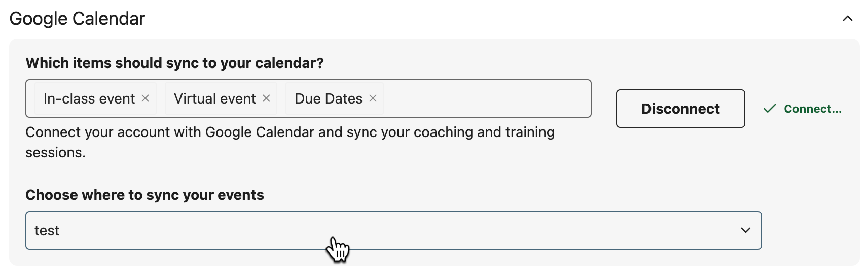
Task: Click the Connected status text
Action: pos(812,109)
